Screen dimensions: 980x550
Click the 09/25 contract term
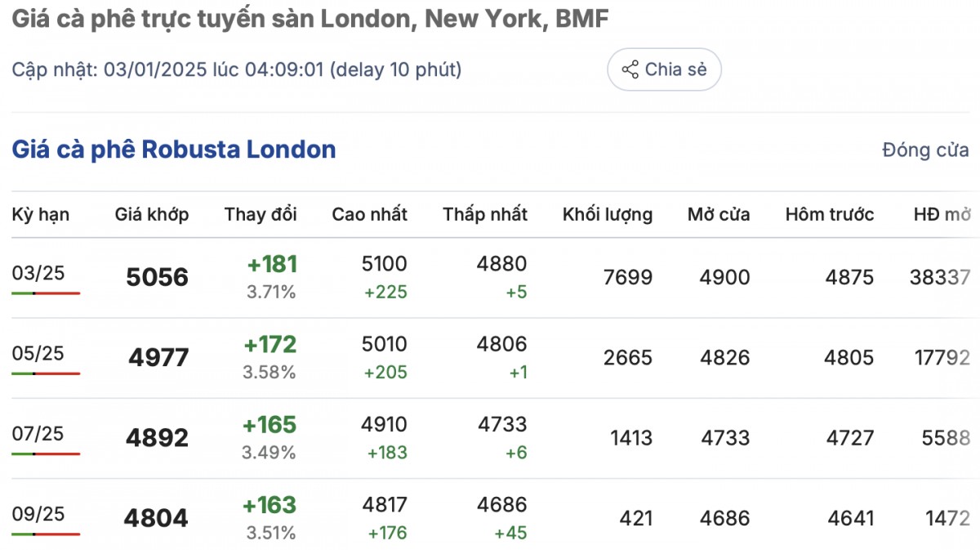coord(38,513)
